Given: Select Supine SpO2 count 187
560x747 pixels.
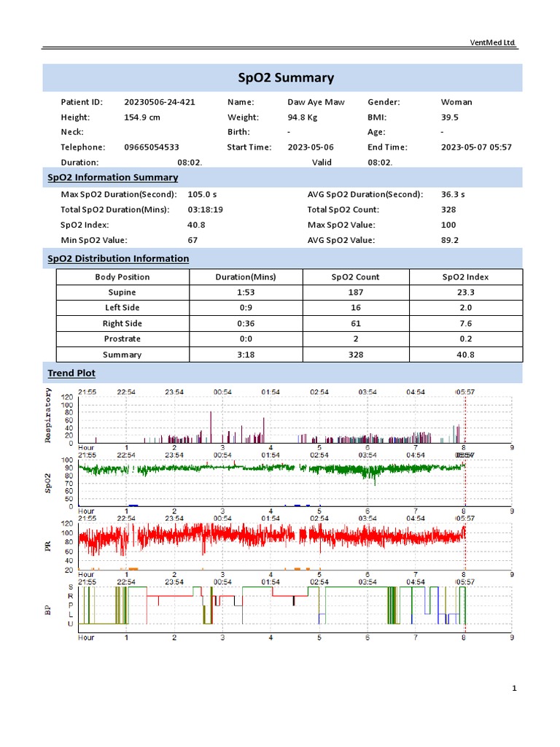Looking at the screenshot, I should 356,293.
